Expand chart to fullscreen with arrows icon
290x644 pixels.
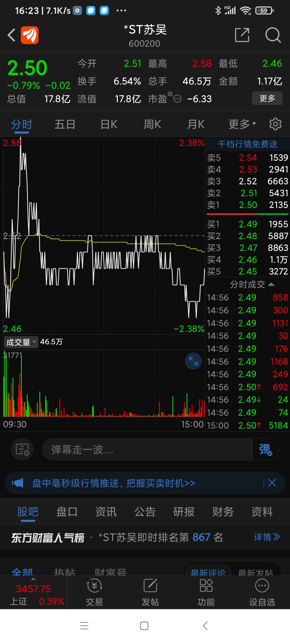tap(193, 361)
